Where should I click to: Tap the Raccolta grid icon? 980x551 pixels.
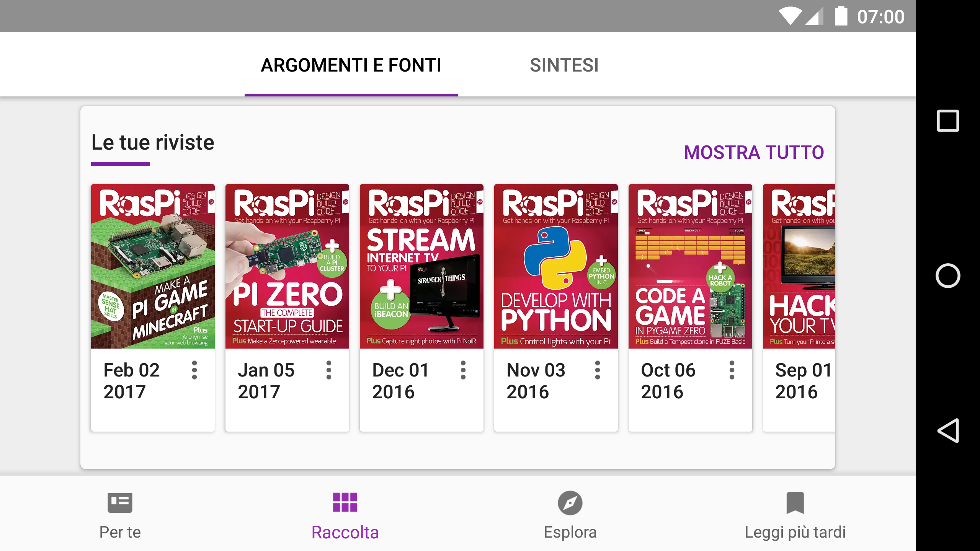[345, 502]
